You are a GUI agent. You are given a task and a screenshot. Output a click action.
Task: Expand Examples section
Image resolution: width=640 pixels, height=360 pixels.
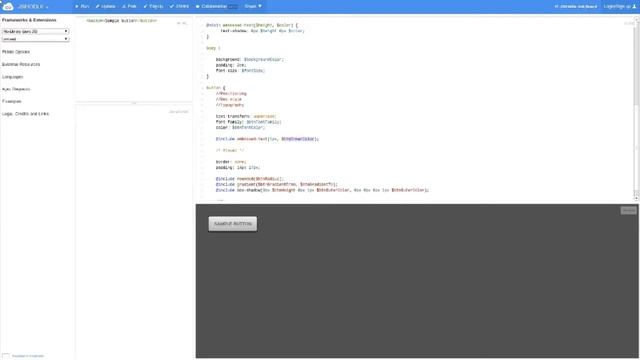pyautogui.click(x=11, y=101)
